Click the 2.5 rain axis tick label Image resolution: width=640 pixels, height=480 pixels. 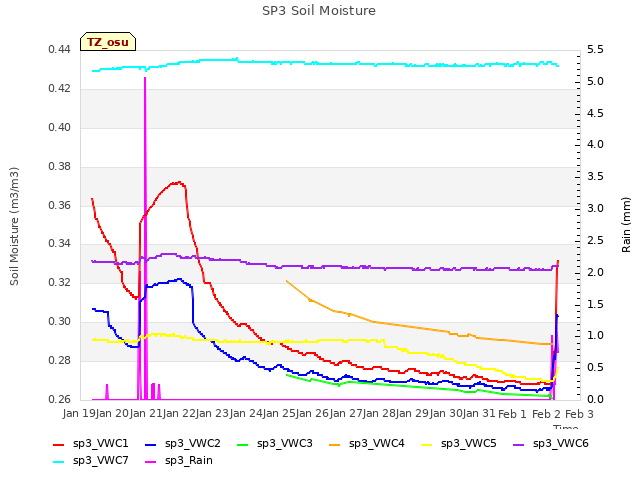(x=595, y=240)
